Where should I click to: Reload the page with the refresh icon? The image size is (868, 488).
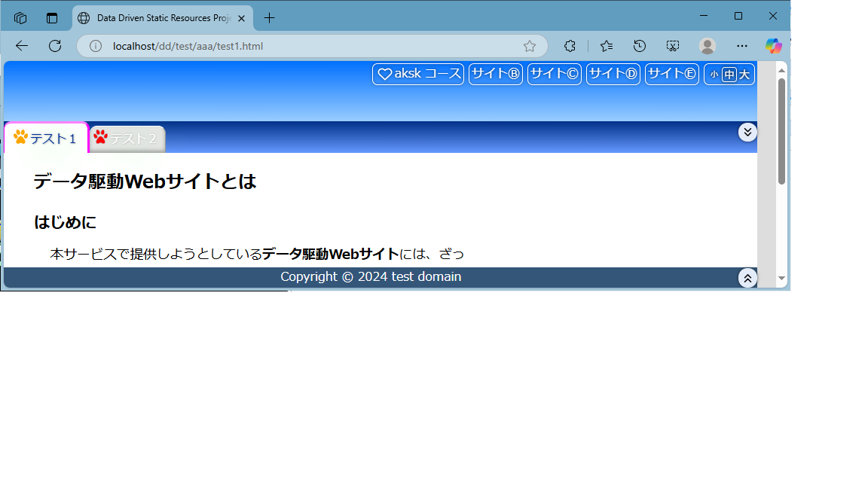tap(55, 46)
